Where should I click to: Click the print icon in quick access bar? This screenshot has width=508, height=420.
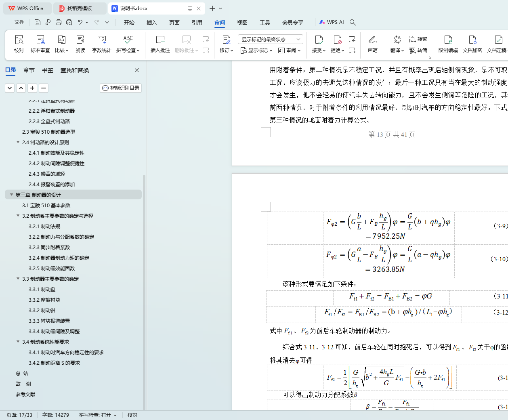point(59,22)
